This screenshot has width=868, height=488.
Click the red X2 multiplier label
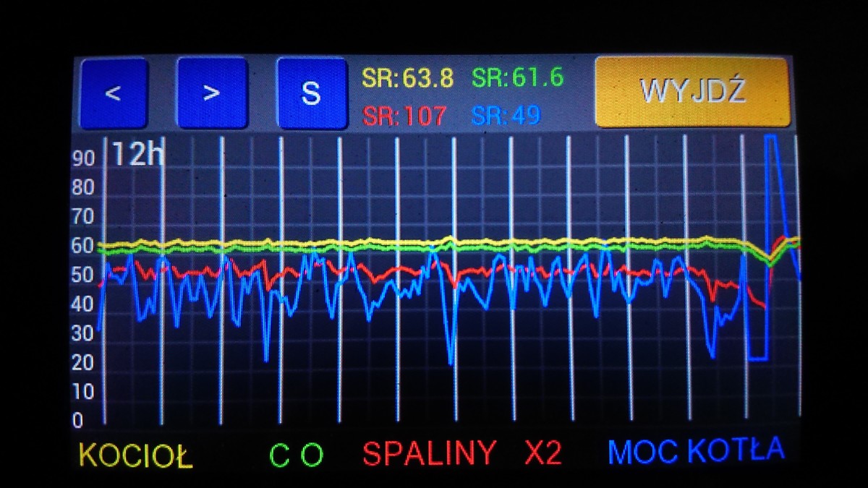542,453
